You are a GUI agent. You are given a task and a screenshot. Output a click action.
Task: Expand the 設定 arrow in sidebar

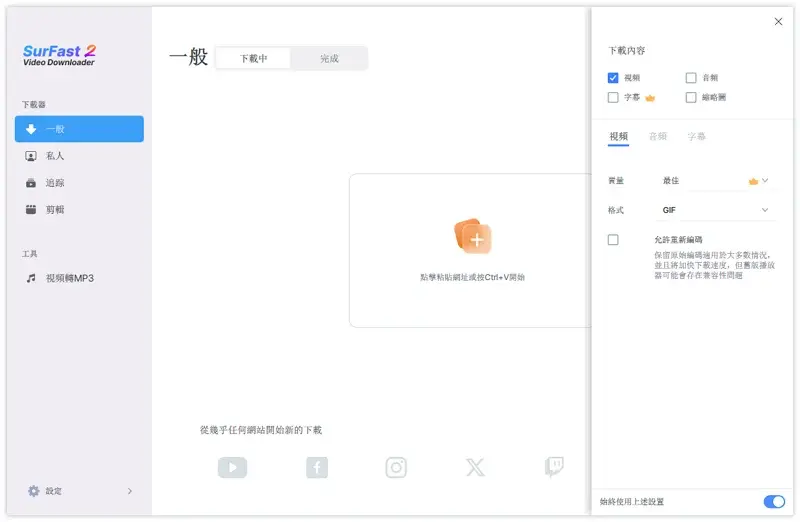click(130, 491)
